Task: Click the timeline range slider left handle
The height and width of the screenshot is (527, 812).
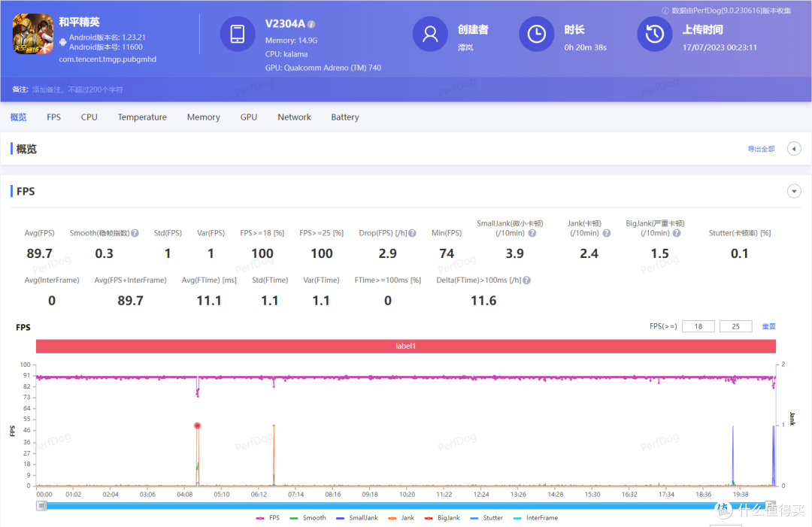Action: click(41, 506)
